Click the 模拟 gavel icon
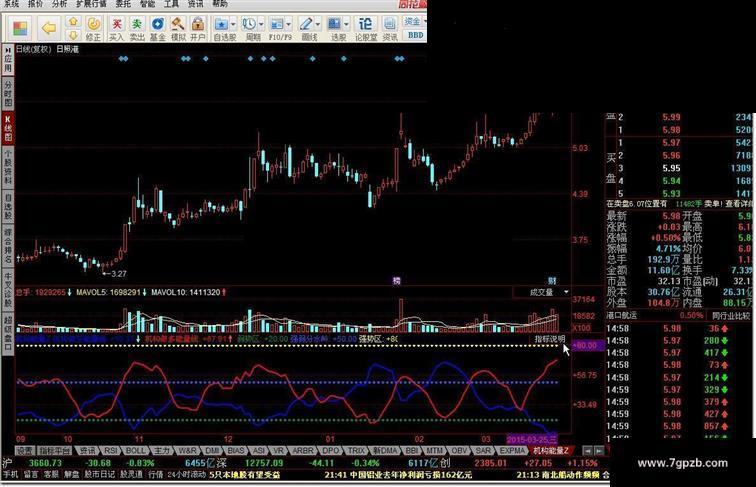Viewport: 756px width, 487px height. pyautogui.click(x=178, y=28)
